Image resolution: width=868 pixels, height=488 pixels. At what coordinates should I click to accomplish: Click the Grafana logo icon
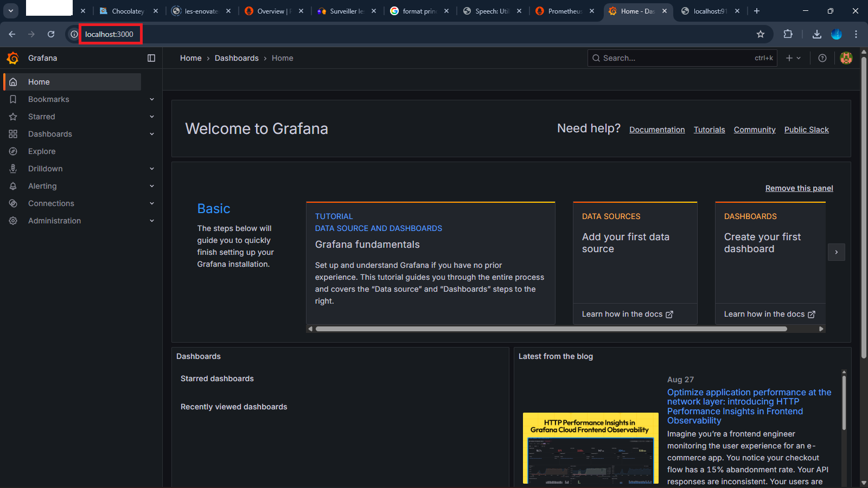13,58
